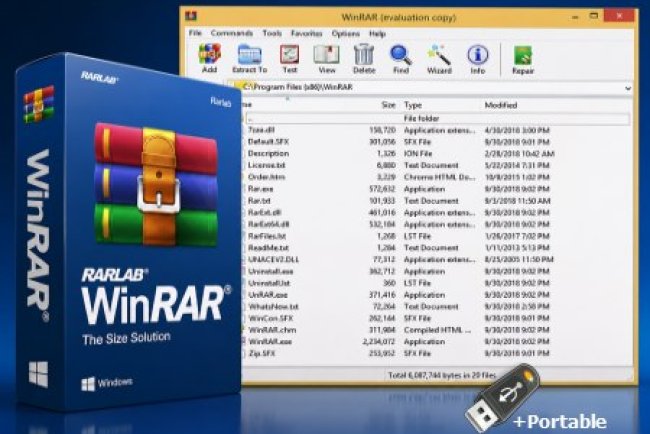
Task: Close the WinRAR window
Action: pos(619,16)
